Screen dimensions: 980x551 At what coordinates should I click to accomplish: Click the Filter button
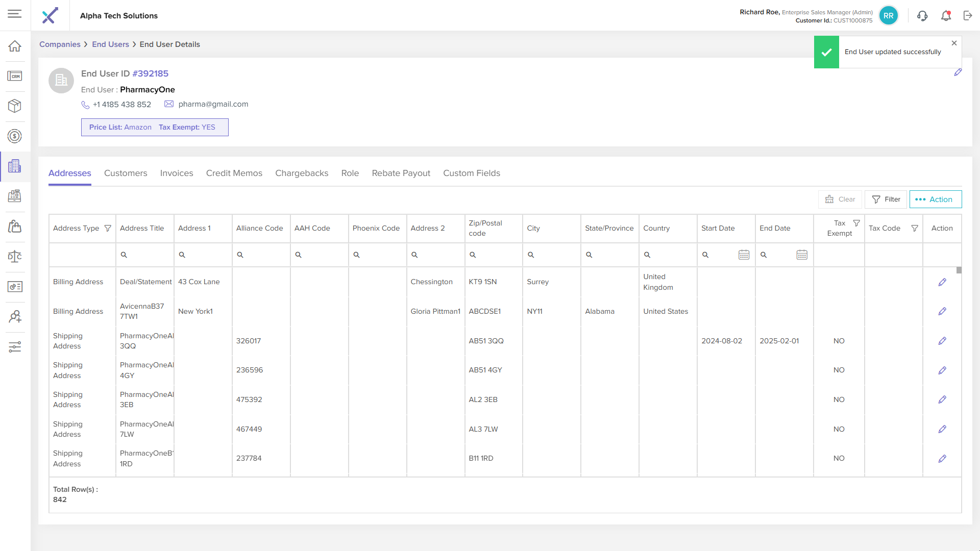(x=886, y=199)
